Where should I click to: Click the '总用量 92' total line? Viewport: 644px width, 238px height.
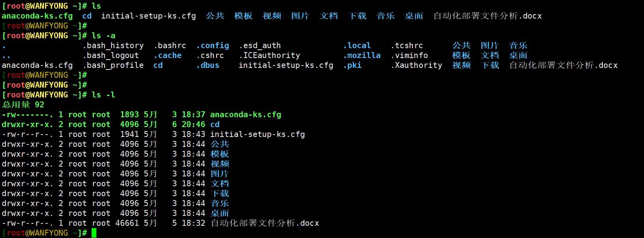click(23, 105)
